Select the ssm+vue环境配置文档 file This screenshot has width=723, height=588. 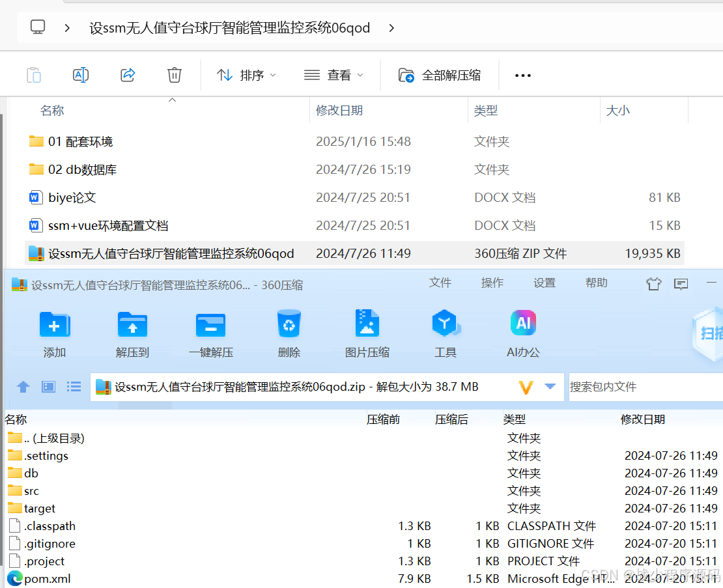pos(98,226)
